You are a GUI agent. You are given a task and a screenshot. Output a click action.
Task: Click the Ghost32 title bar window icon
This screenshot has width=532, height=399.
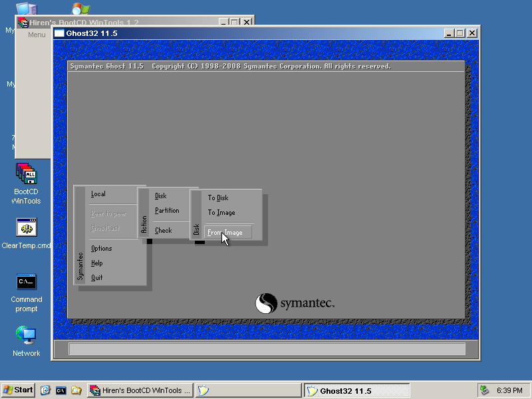59,33
